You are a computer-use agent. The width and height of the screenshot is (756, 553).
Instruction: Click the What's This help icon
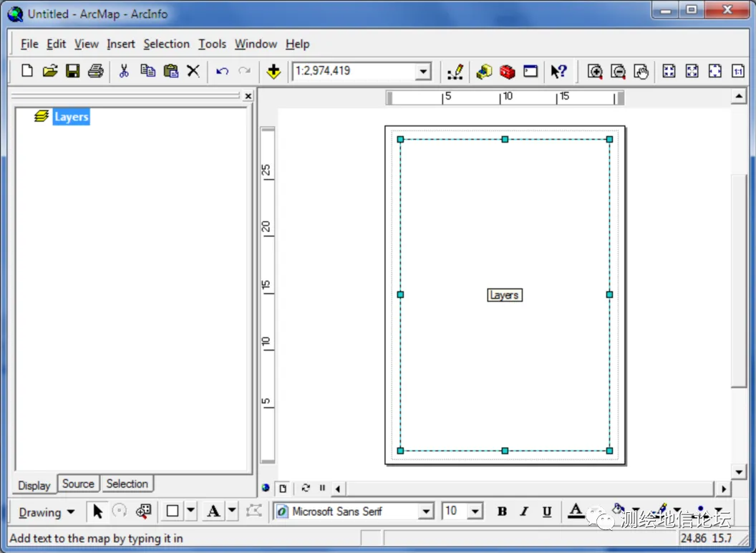pyautogui.click(x=559, y=72)
